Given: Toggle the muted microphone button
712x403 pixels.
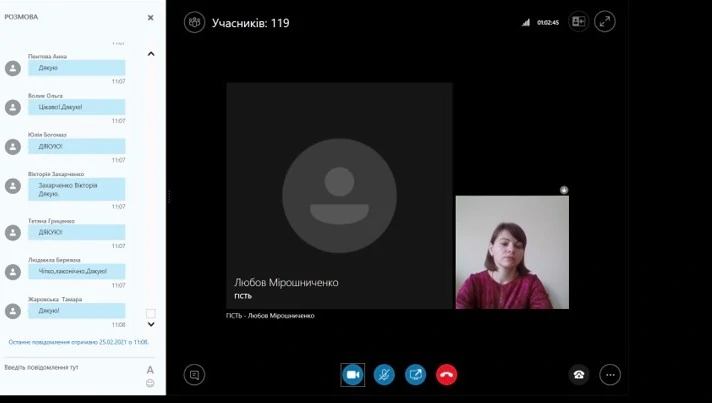Looking at the screenshot, I should coord(384,374).
